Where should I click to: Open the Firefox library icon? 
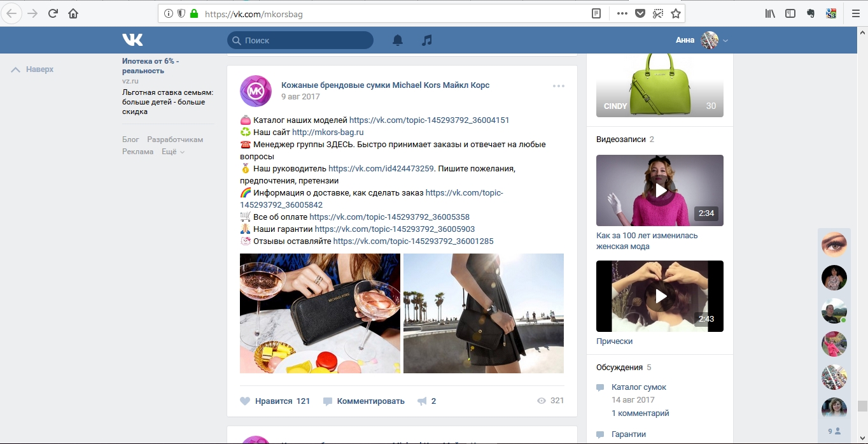point(770,13)
